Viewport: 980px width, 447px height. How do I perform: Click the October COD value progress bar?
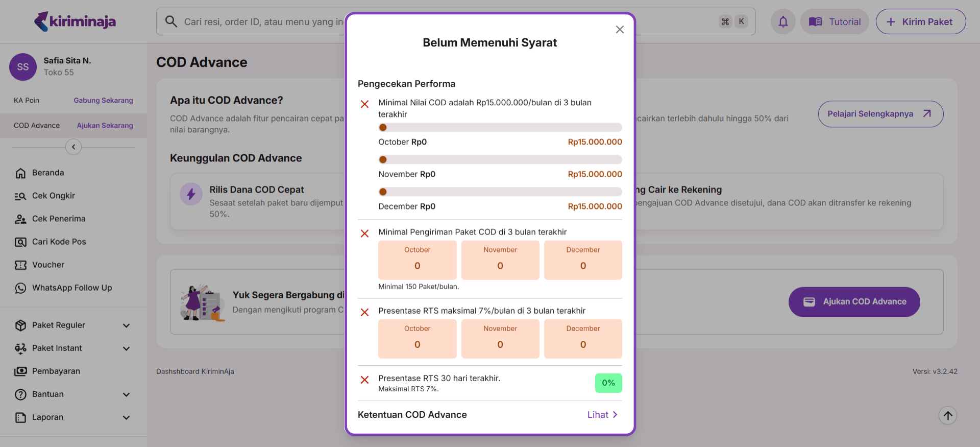tap(500, 128)
